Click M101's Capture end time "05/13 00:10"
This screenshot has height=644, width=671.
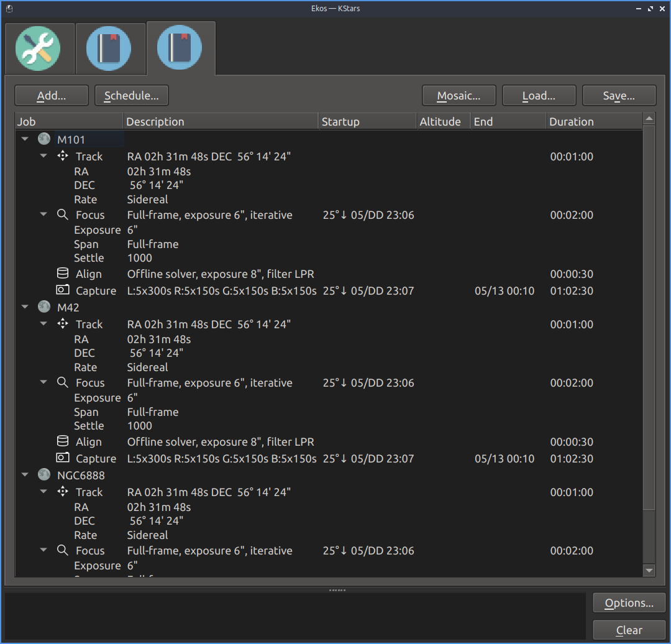[x=504, y=291]
